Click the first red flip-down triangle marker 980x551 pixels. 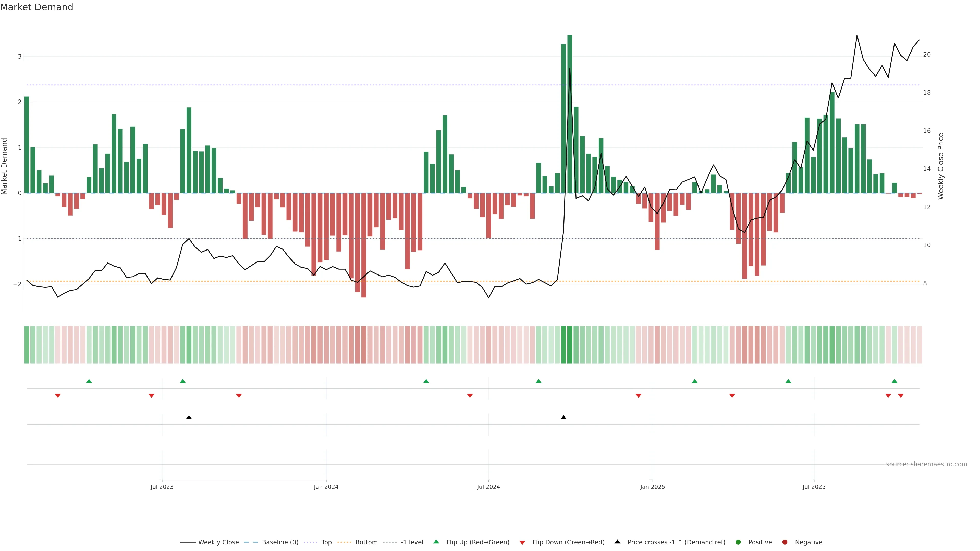click(x=58, y=396)
